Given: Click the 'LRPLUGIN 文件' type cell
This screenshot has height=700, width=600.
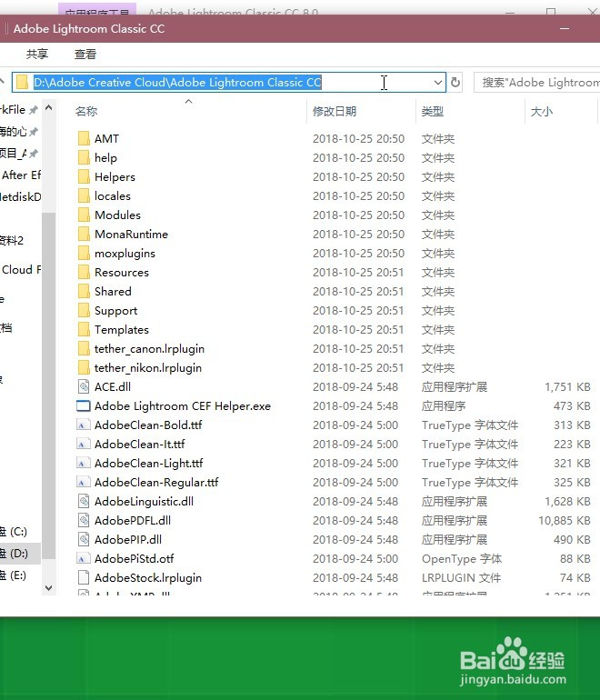Looking at the screenshot, I should click(x=461, y=577).
